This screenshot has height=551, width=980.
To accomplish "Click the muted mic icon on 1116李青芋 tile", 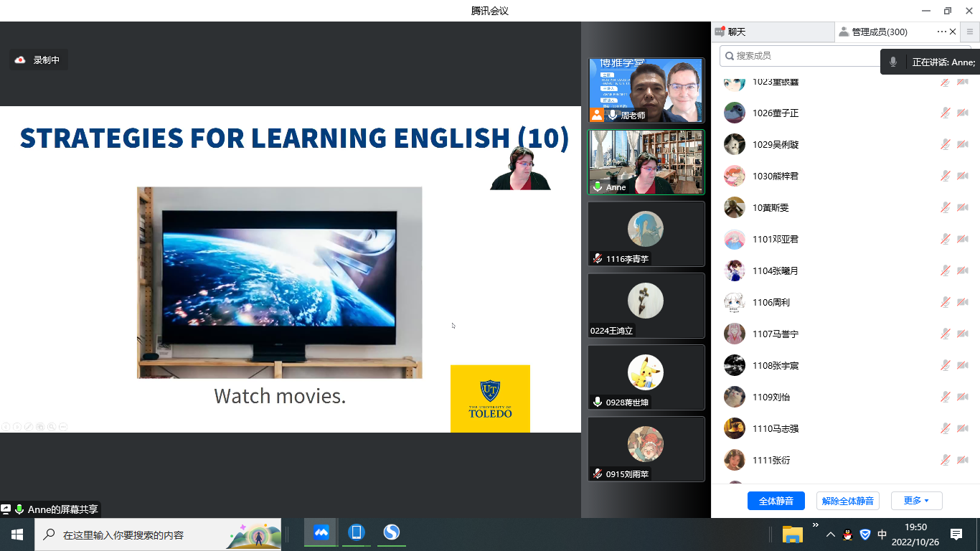I will [x=597, y=259].
